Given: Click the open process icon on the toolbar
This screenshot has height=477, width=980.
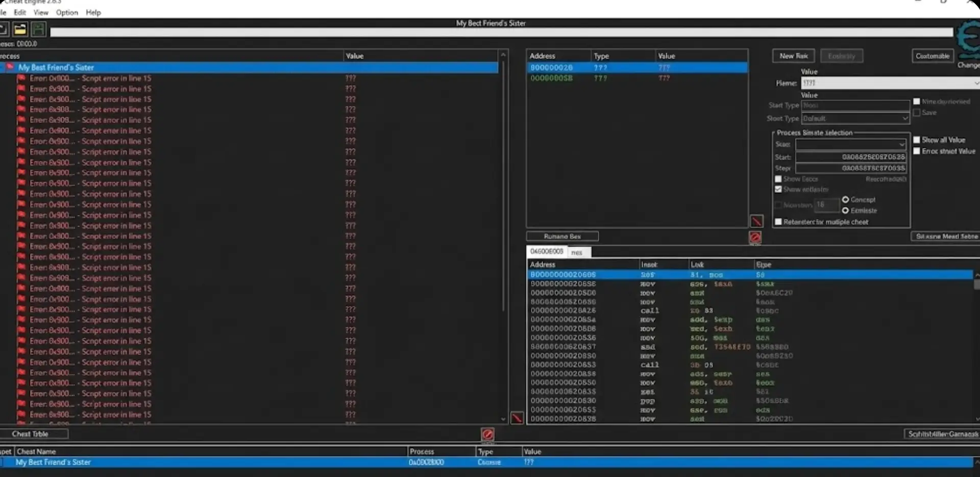Looking at the screenshot, I should point(4,29).
